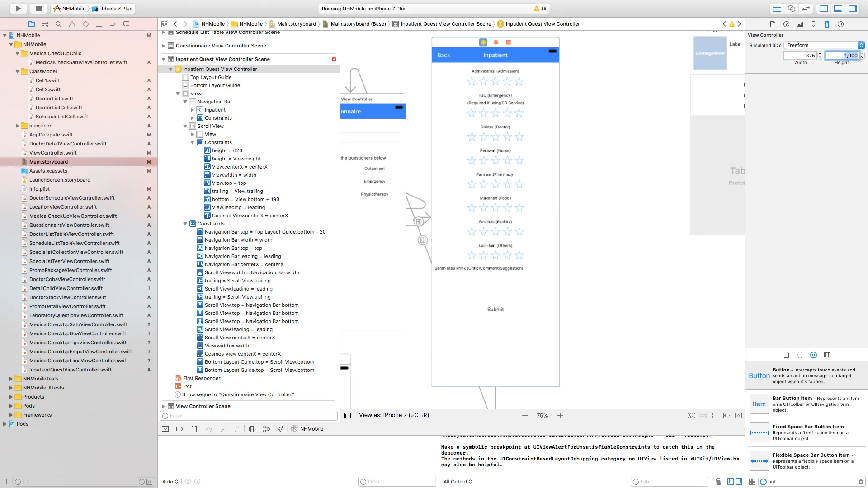Open the Connections inspector arrow tab
This screenshot has width=868, height=488.
click(x=840, y=24)
